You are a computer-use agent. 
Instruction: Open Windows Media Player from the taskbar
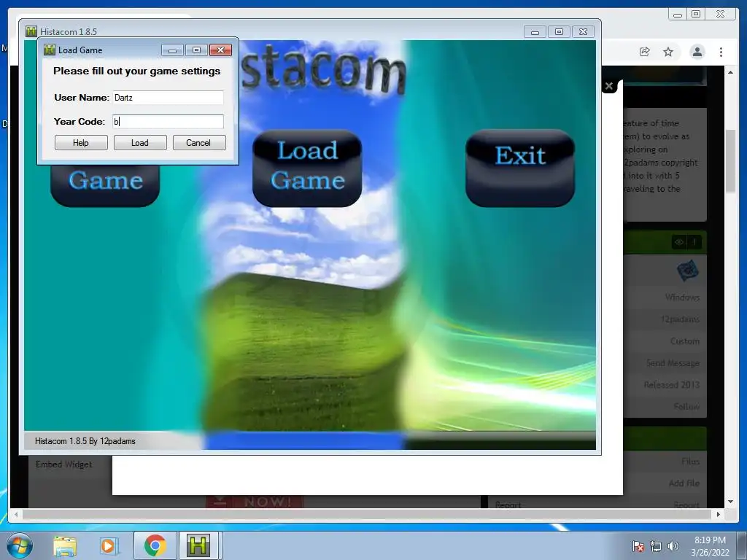pos(109,545)
